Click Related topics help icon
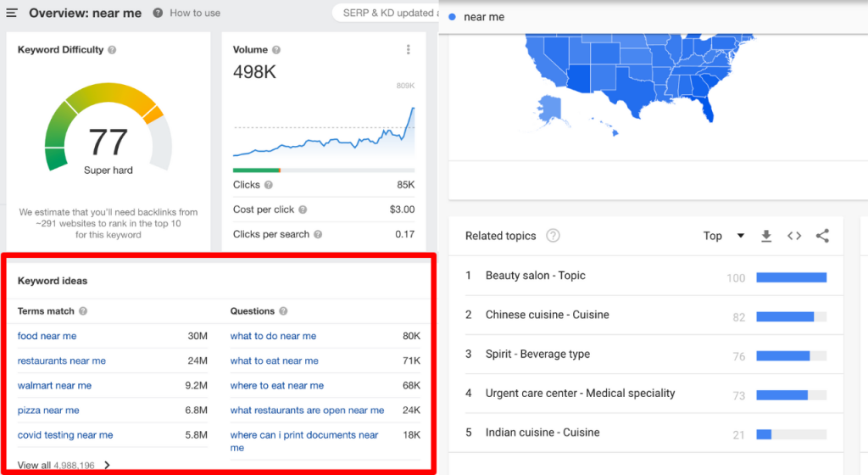Image resolution: width=868 pixels, height=475 pixels. (554, 236)
